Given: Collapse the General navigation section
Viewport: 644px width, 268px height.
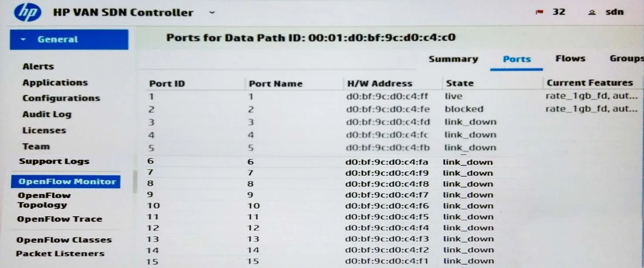Looking at the screenshot, I should (x=24, y=40).
